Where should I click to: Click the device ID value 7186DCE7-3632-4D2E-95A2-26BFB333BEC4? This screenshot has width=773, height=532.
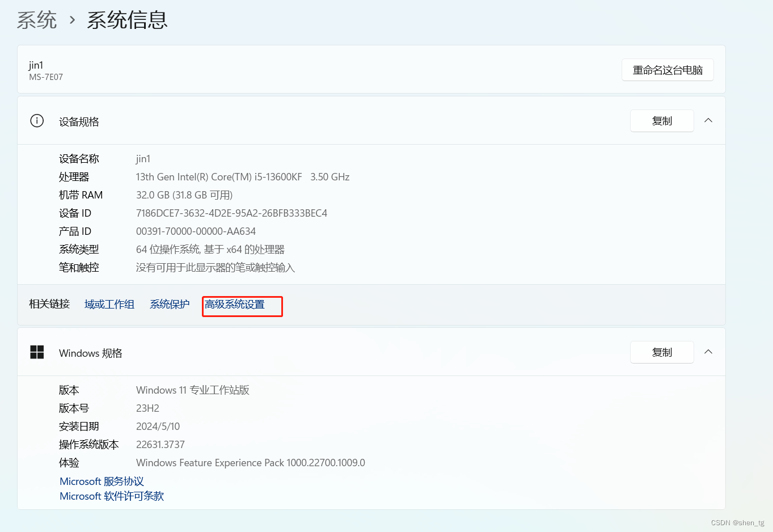(232, 213)
